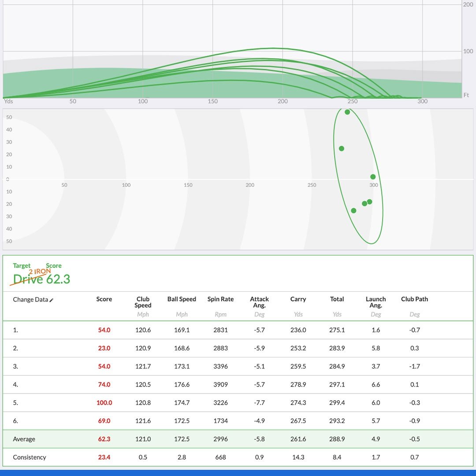The width and height of the screenshot is (476, 476).
Task: Select the Spin Rate column header
Action: [221, 299]
